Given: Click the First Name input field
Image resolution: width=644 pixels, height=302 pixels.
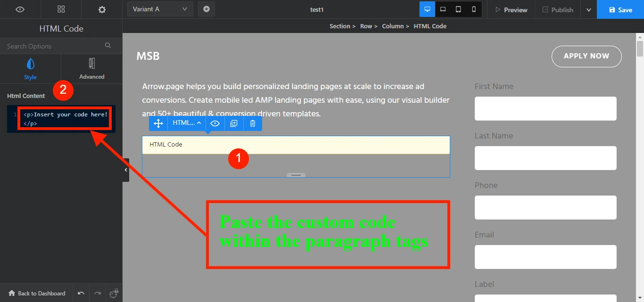Looking at the screenshot, I should tap(545, 108).
